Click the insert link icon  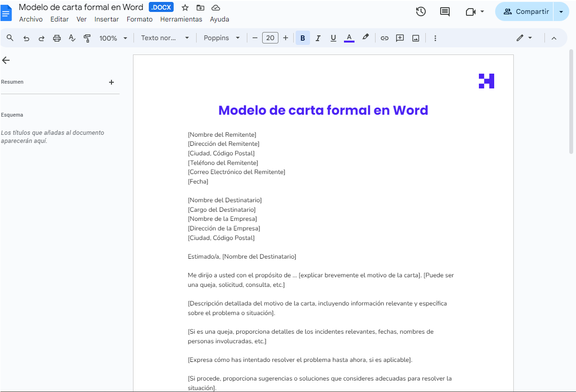click(x=384, y=38)
